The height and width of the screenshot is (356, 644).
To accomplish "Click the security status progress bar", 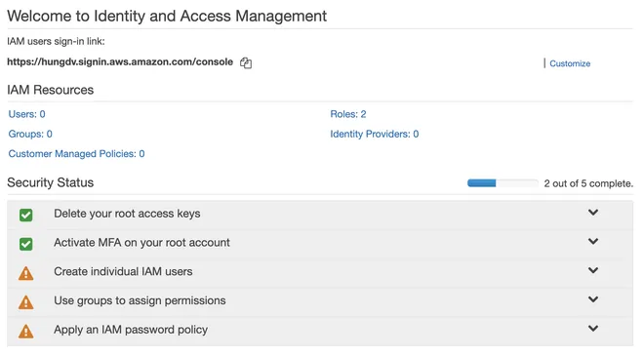I will (x=503, y=183).
